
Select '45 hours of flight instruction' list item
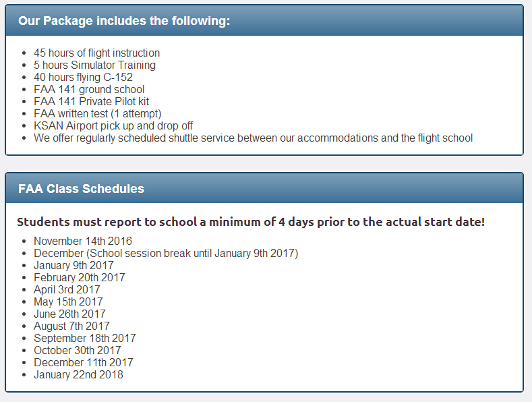pyautogui.click(x=96, y=53)
